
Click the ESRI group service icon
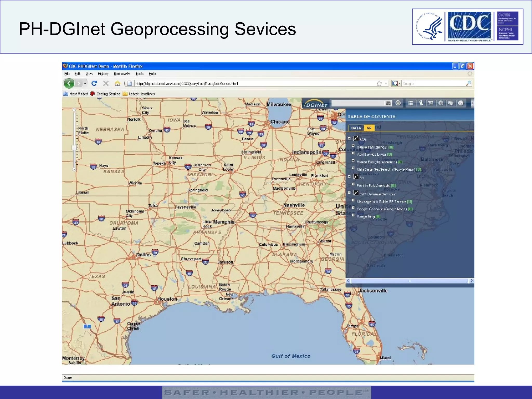(356, 138)
